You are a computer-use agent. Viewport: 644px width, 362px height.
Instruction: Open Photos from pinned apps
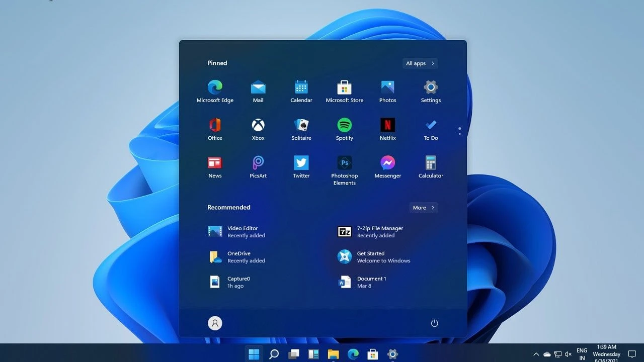tap(387, 87)
